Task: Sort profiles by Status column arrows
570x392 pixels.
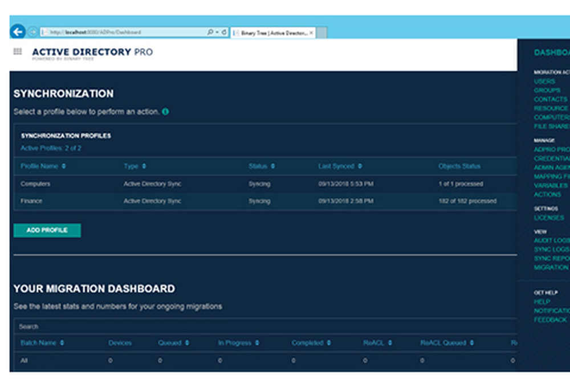Action: tap(272, 166)
